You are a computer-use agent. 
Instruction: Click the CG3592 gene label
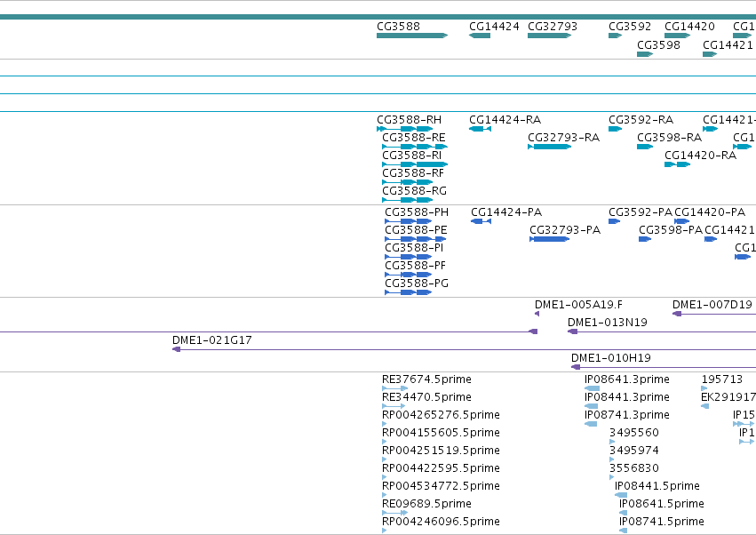(x=630, y=27)
